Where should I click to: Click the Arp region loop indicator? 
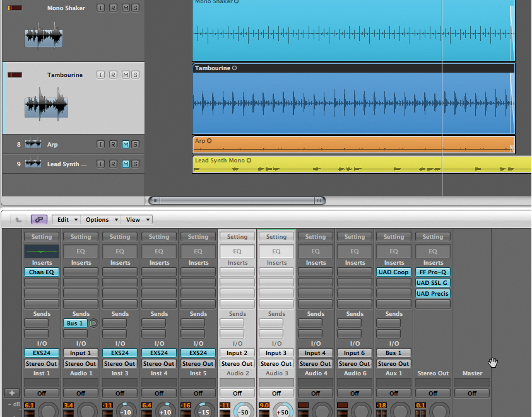tap(209, 141)
